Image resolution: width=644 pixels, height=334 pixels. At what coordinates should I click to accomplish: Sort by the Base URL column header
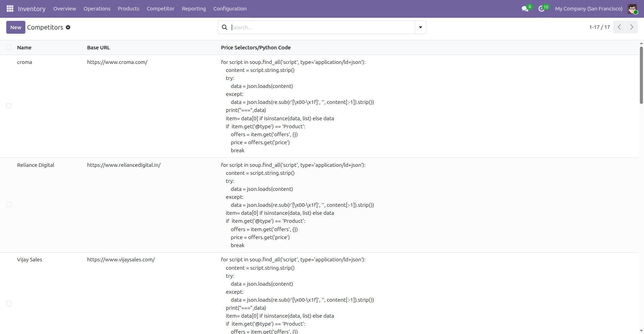coord(98,48)
